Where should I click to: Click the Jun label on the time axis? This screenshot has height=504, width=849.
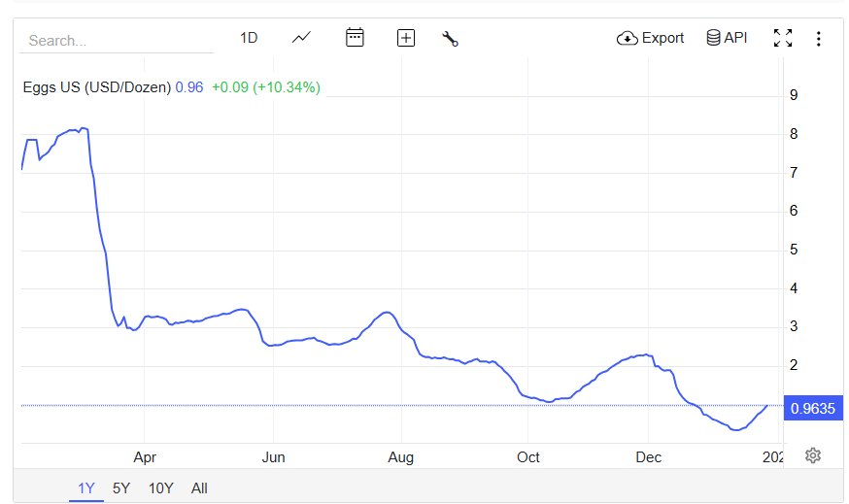coord(273,457)
